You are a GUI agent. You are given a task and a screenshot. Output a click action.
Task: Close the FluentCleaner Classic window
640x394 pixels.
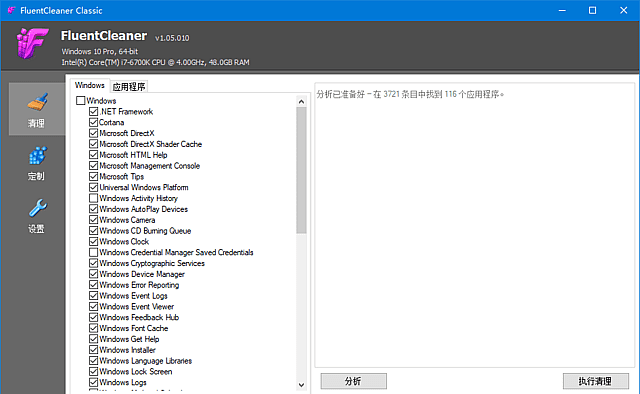[624, 10]
